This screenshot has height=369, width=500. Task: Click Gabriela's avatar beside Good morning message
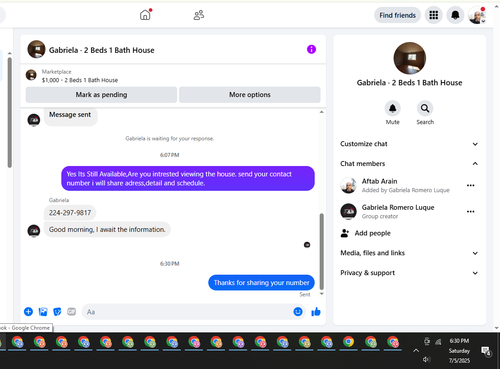[x=34, y=230]
